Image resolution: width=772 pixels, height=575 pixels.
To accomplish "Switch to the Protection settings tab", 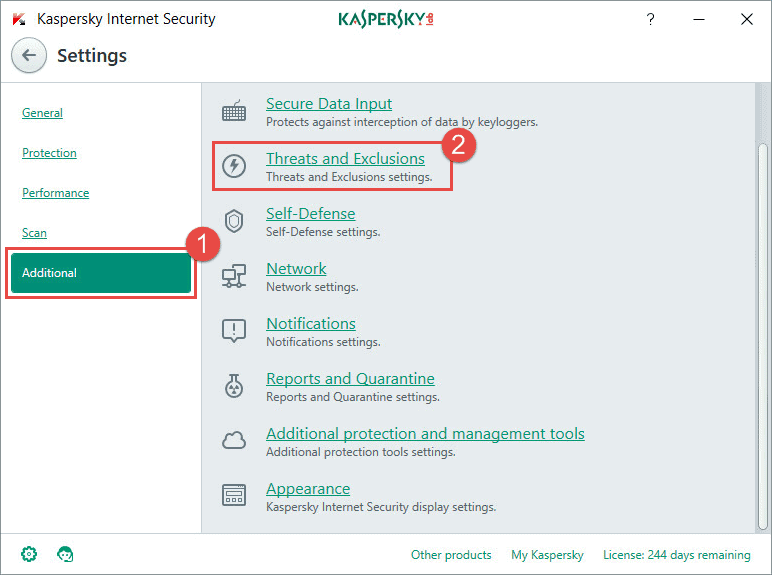I will (49, 153).
